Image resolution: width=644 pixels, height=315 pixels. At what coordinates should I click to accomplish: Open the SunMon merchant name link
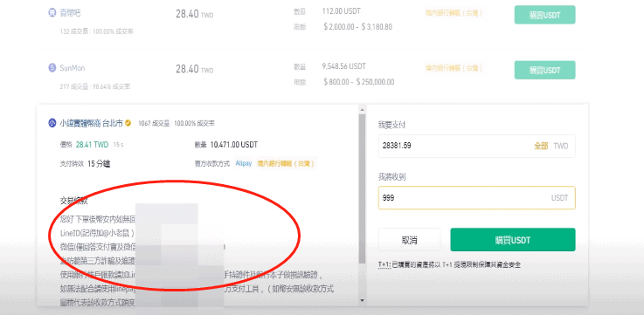click(73, 68)
